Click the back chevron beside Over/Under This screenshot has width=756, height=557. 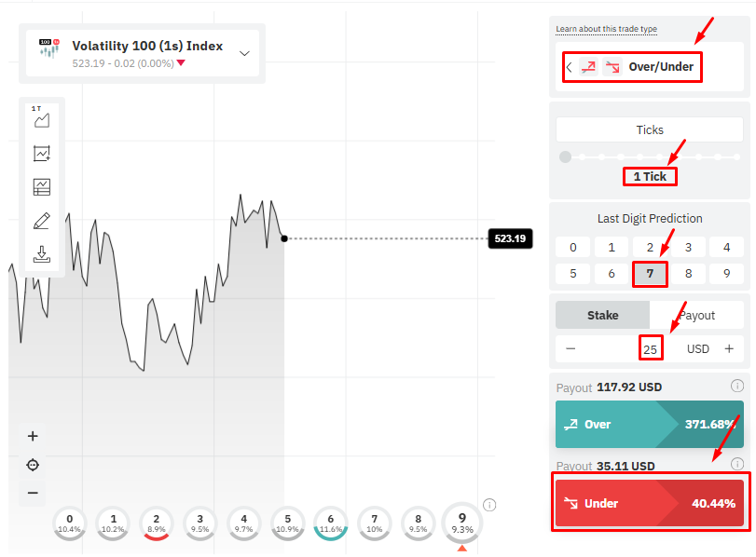[x=570, y=67]
